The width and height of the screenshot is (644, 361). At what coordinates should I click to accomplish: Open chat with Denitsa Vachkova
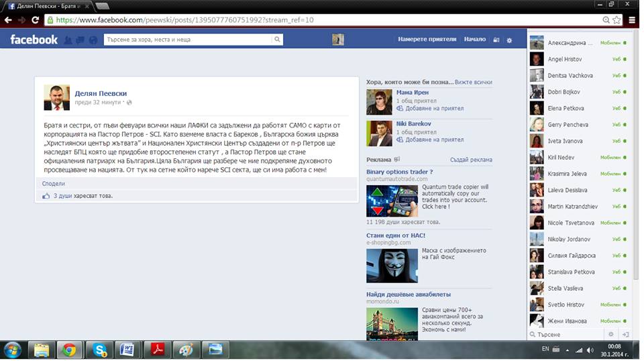pyautogui.click(x=579, y=76)
